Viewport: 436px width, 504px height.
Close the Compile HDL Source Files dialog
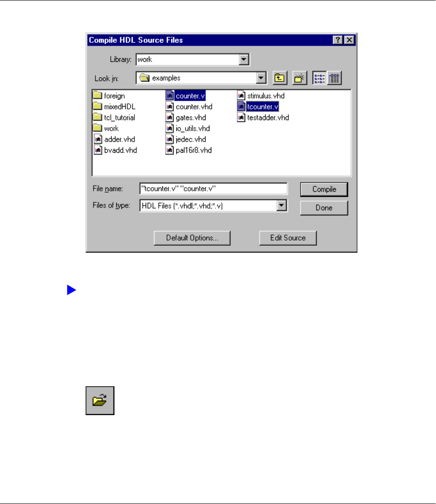tap(349, 40)
